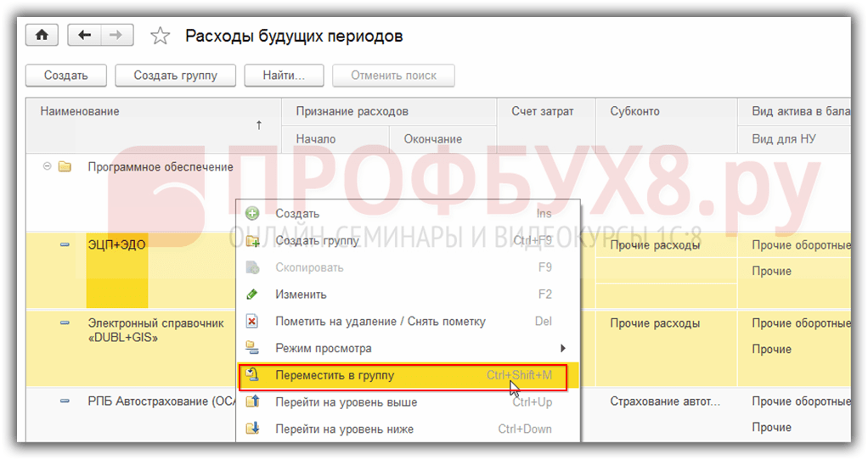
Task: Click the green plus icon beside Создать
Action: 252,214
